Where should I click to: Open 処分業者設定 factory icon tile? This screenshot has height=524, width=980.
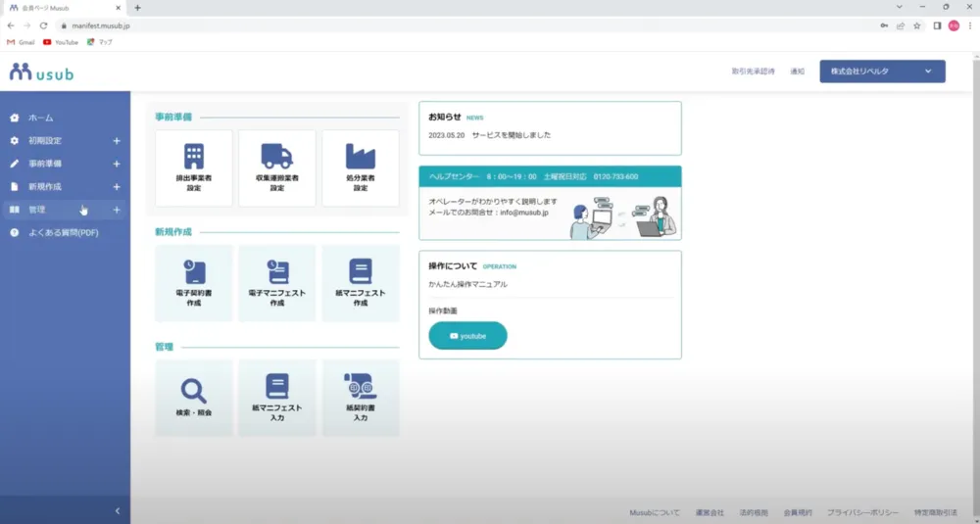360,167
